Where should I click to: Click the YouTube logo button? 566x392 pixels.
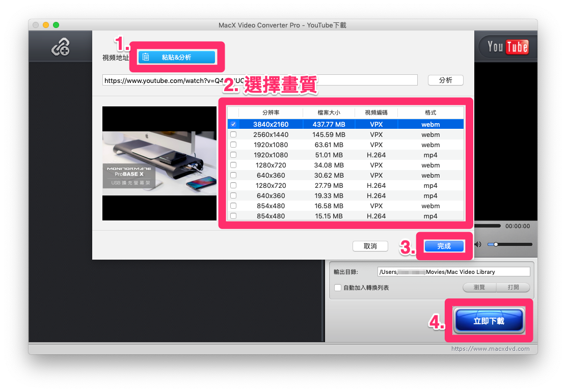(507, 47)
